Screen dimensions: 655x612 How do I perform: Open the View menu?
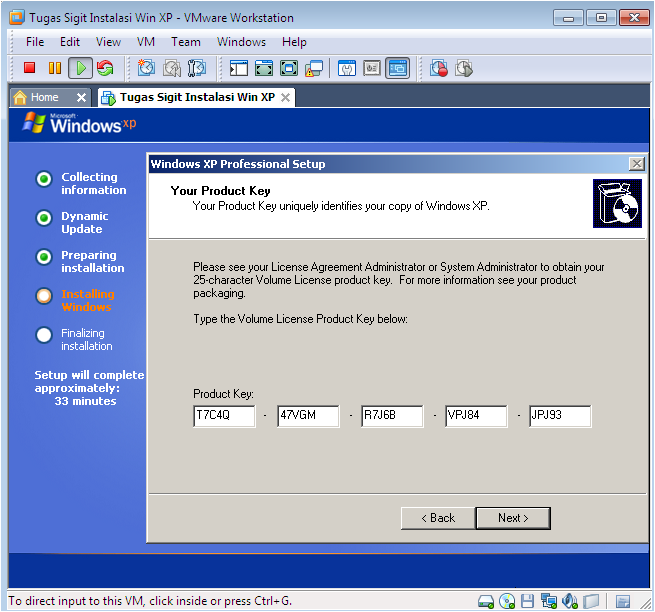108,42
